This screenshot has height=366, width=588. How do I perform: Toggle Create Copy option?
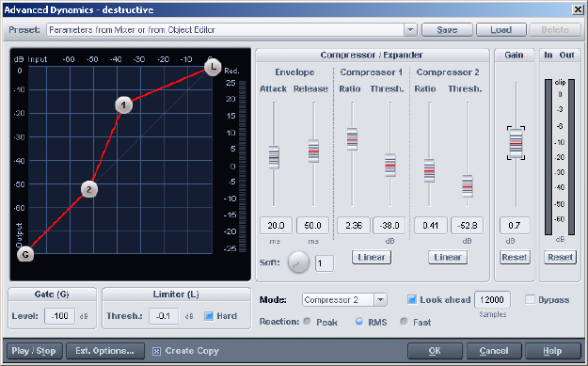[x=156, y=351]
